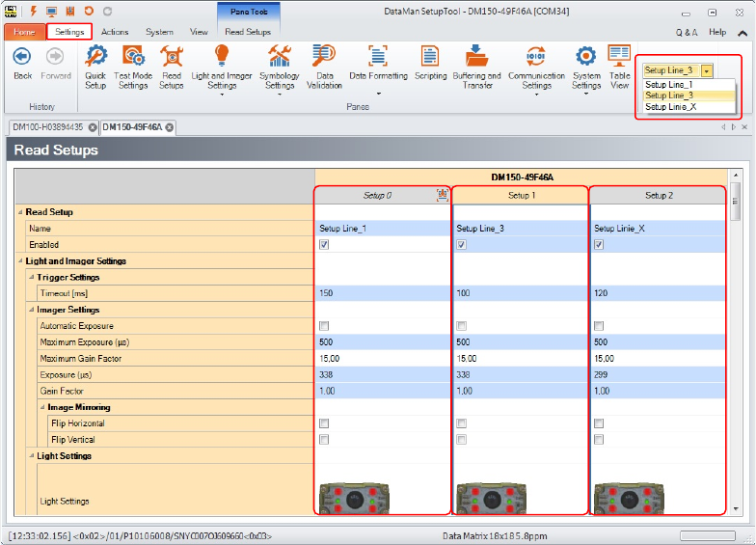Collapse the Trigger Settings group
The height and width of the screenshot is (545, 756).
[32, 277]
